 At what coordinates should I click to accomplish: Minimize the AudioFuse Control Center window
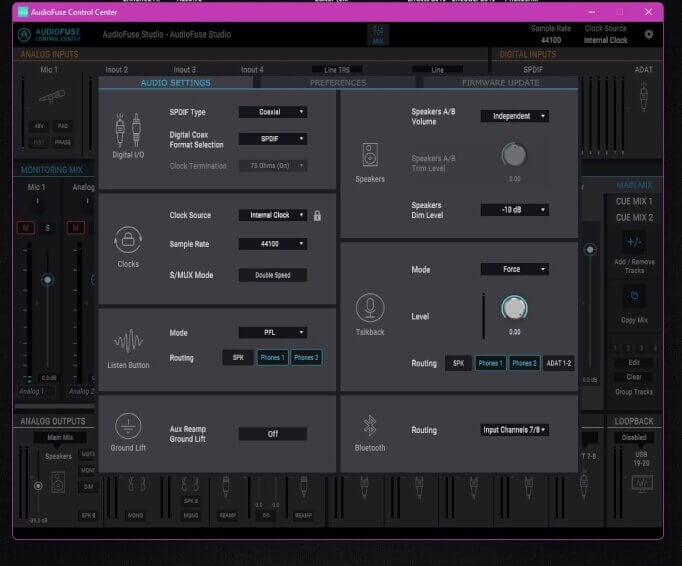click(x=592, y=12)
